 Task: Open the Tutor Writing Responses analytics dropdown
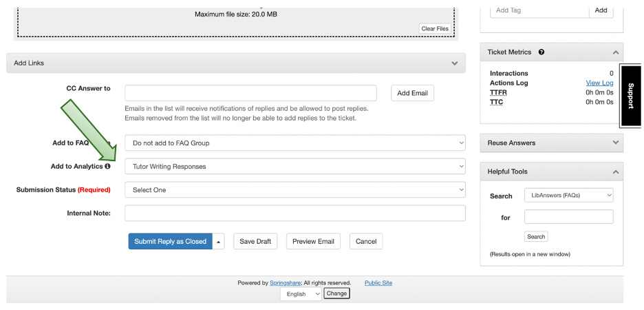[x=294, y=166]
